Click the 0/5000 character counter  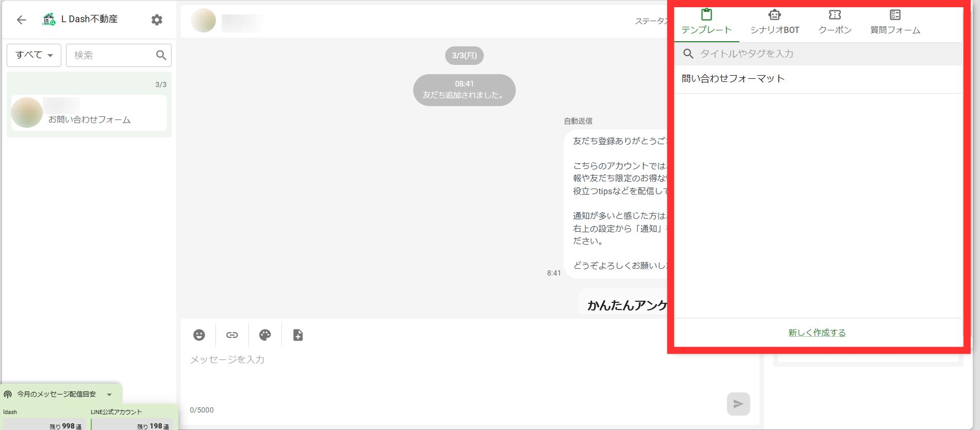tap(201, 410)
